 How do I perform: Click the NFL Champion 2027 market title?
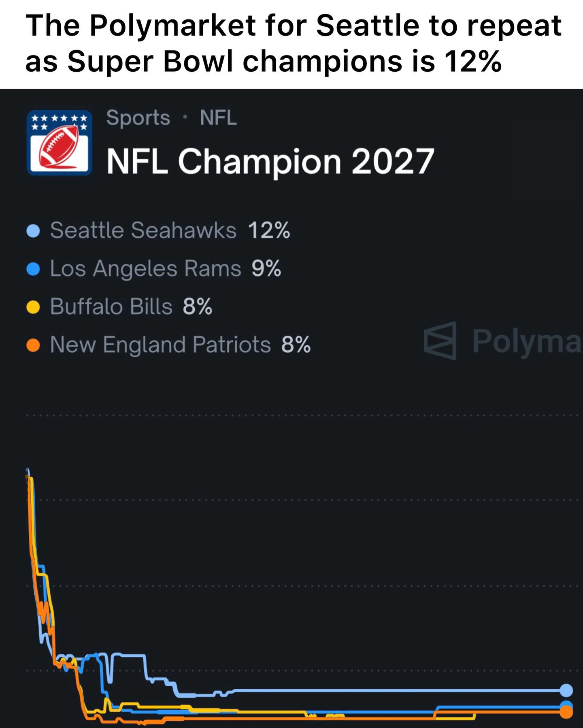(270, 161)
